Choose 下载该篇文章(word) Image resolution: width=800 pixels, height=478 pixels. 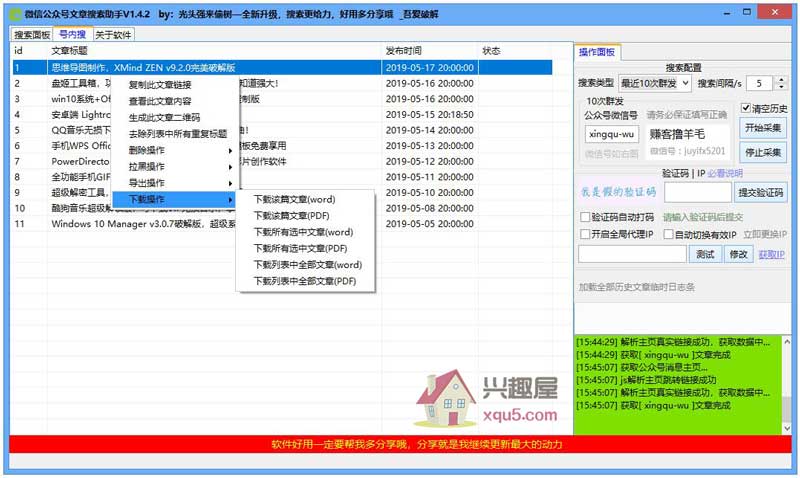[305, 199]
